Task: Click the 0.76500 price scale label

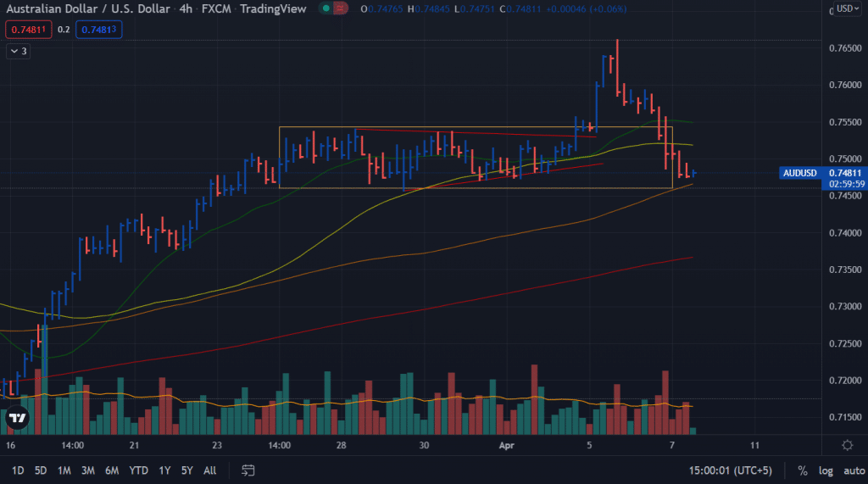Action: (x=845, y=48)
